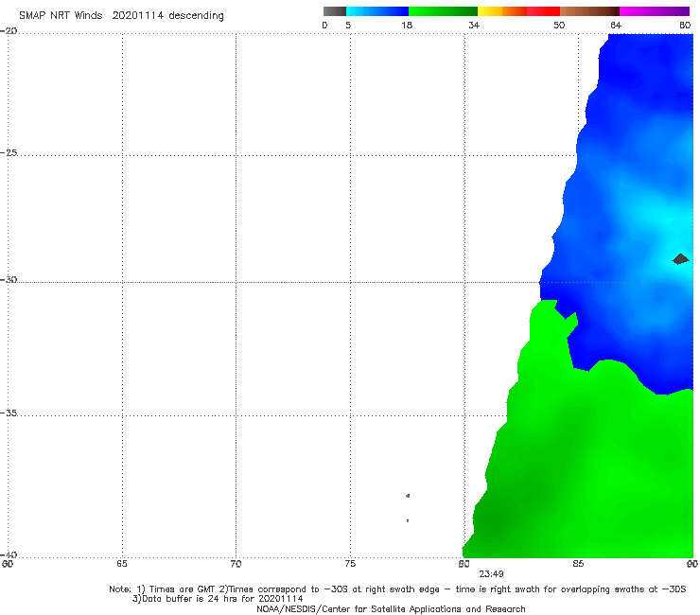Click the green 18-34 segment of the color bar
The height and width of the screenshot is (615, 700).
pyautogui.click(x=443, y=11)
